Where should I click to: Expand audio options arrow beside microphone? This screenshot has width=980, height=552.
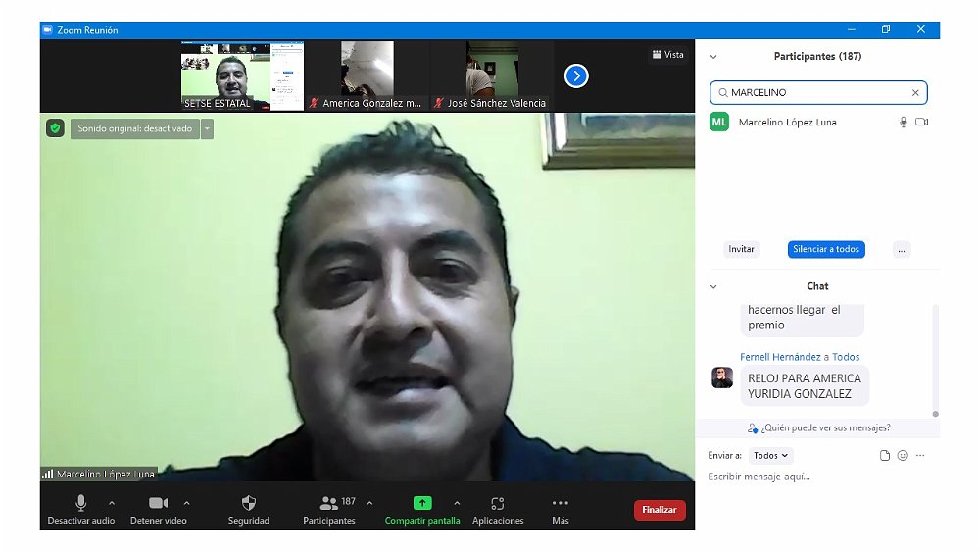[112, 503]
